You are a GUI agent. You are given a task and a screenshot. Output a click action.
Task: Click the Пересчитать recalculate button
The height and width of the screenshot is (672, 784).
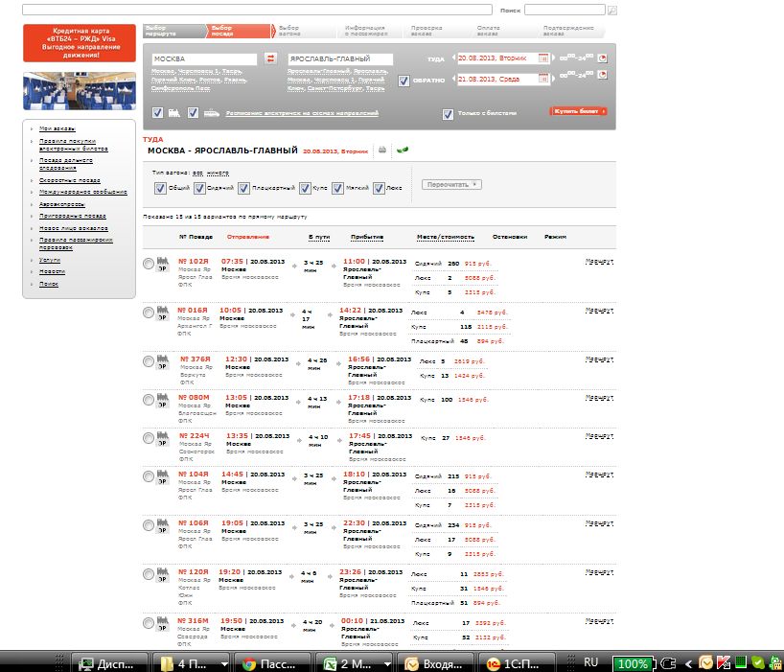coord(451,184)
